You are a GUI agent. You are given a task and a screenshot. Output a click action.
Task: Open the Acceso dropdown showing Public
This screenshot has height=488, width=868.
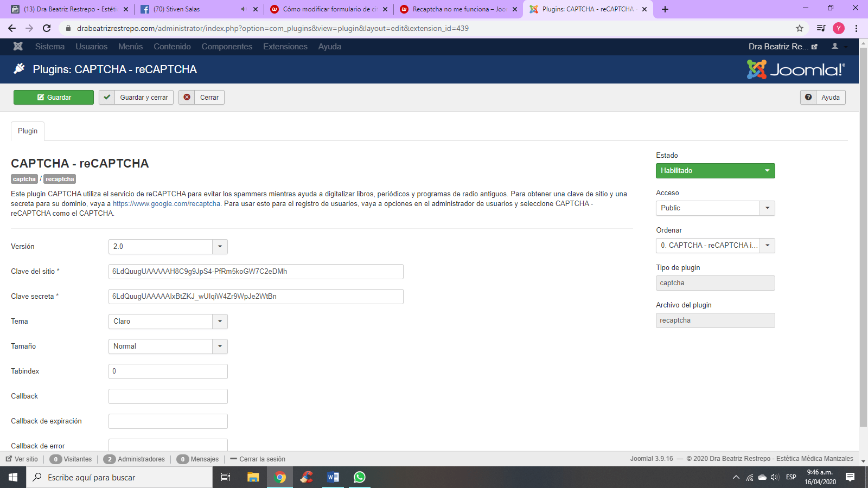716,208
